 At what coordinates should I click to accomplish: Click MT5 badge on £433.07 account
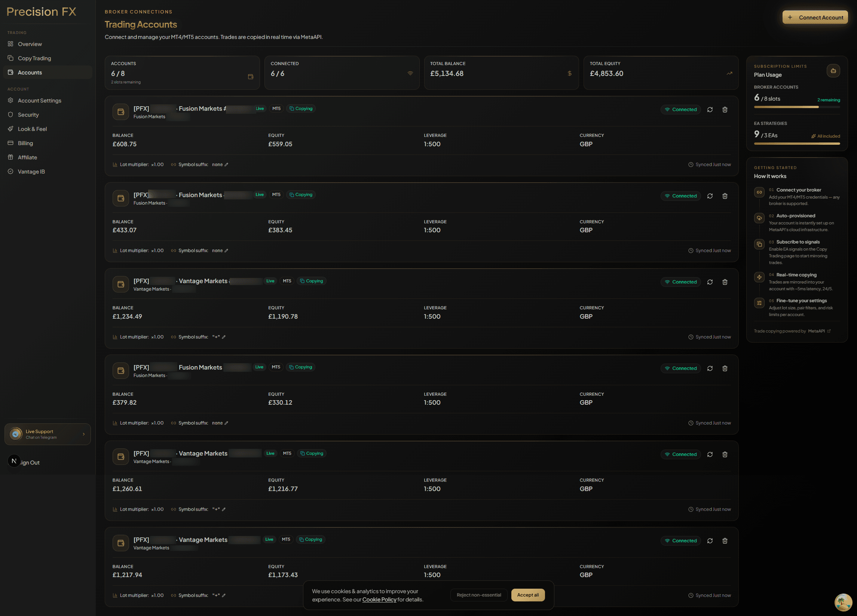pos(276,194)
